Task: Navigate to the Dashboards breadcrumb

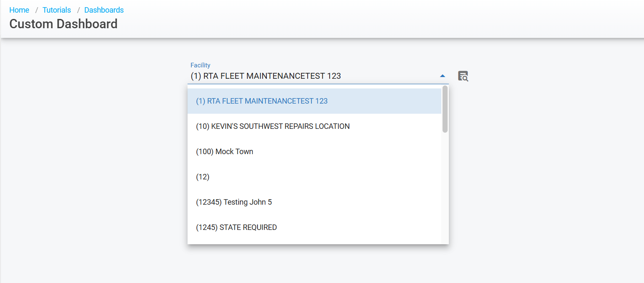Action: point(104,10)
